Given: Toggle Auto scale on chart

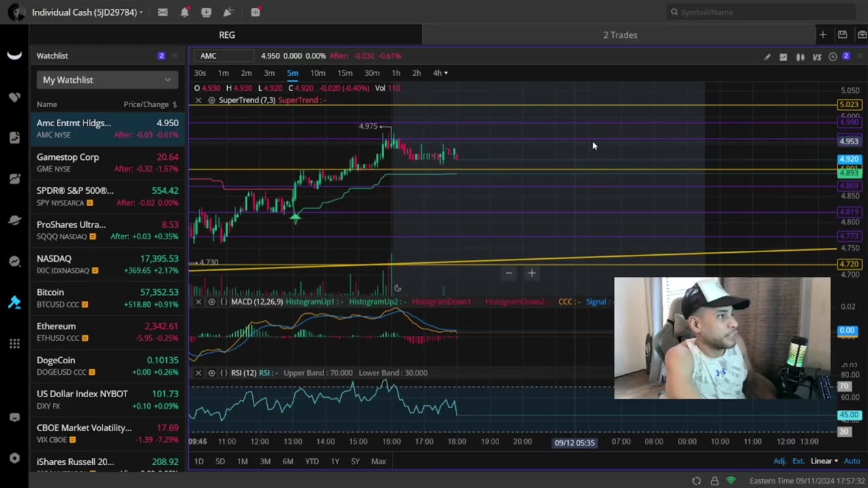Looking at the screenshot, I should click(852, 461).
